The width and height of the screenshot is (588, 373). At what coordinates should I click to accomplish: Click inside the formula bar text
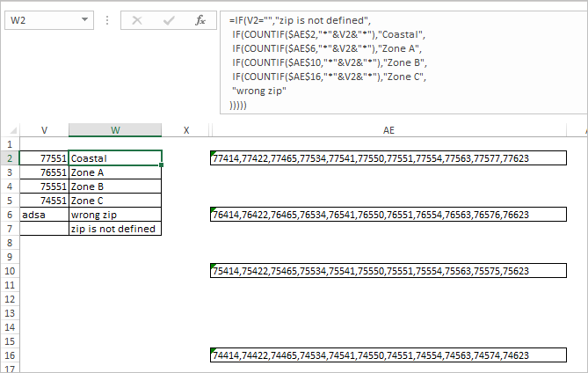click(403, 62)
